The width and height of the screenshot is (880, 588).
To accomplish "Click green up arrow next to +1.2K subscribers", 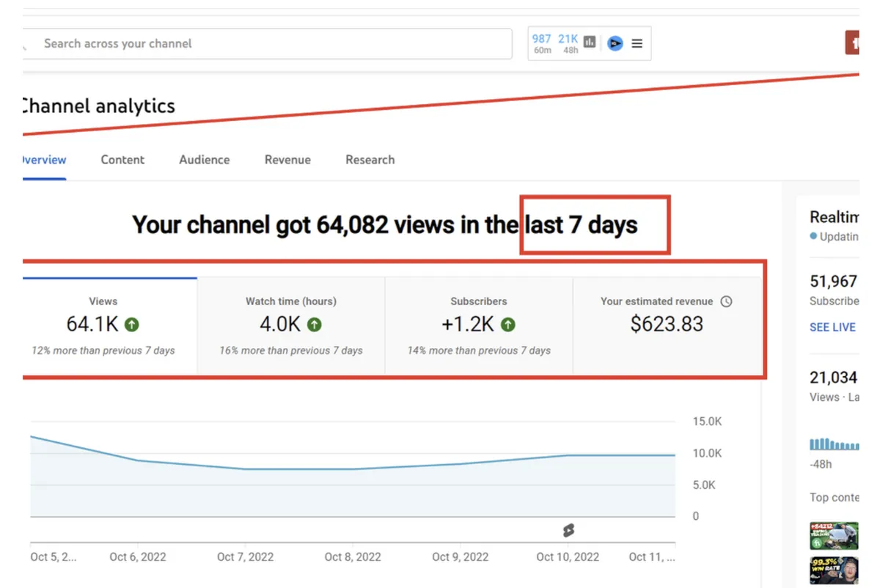I will pos(507,324).
